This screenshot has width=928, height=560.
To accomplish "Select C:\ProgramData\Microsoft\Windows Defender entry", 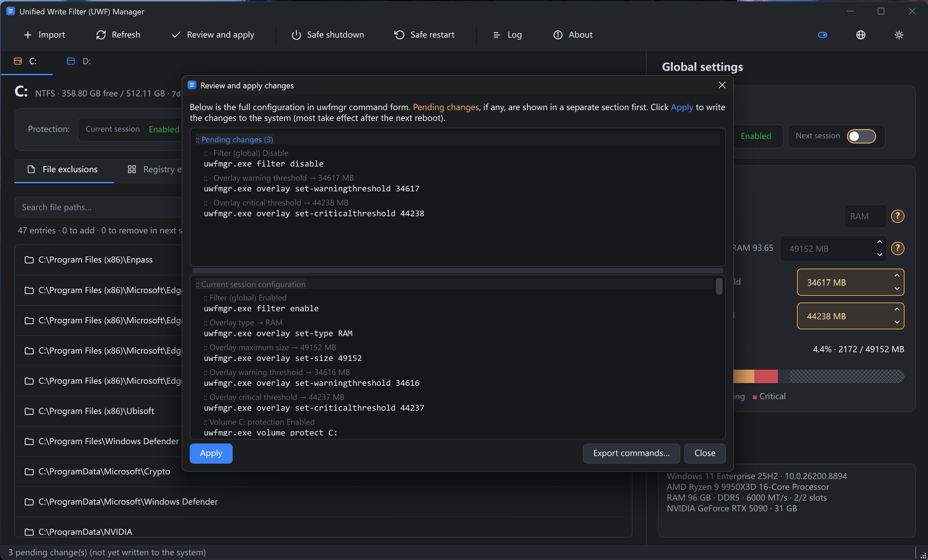I will click(x=320, y=502).
